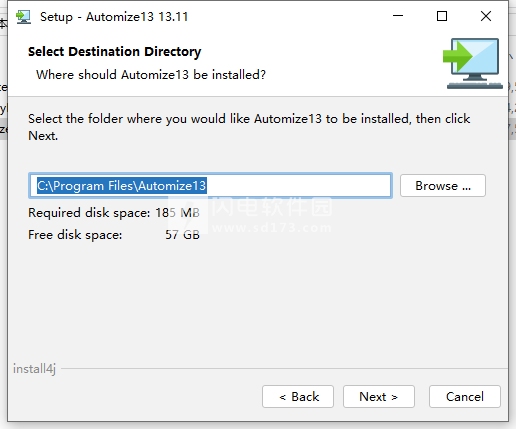Continue with the Next button
The width and height of the screenshot is (516, 429).
[x=379, y=397]
